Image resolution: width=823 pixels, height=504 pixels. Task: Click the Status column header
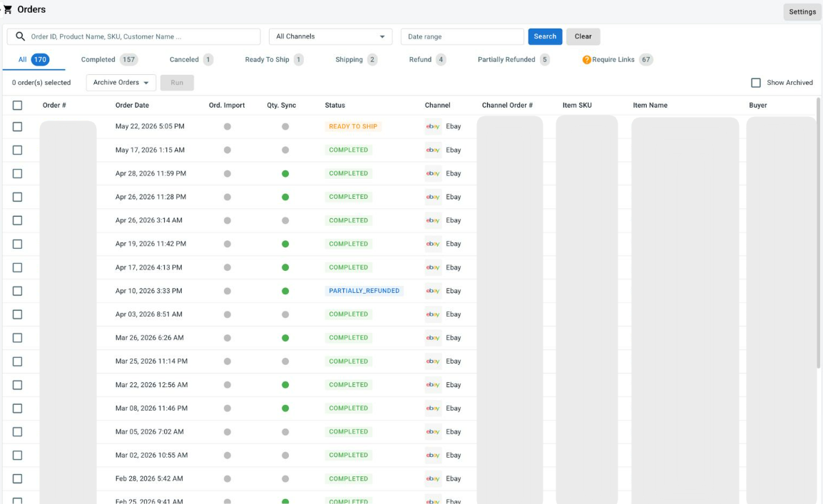tap(335, 106)
